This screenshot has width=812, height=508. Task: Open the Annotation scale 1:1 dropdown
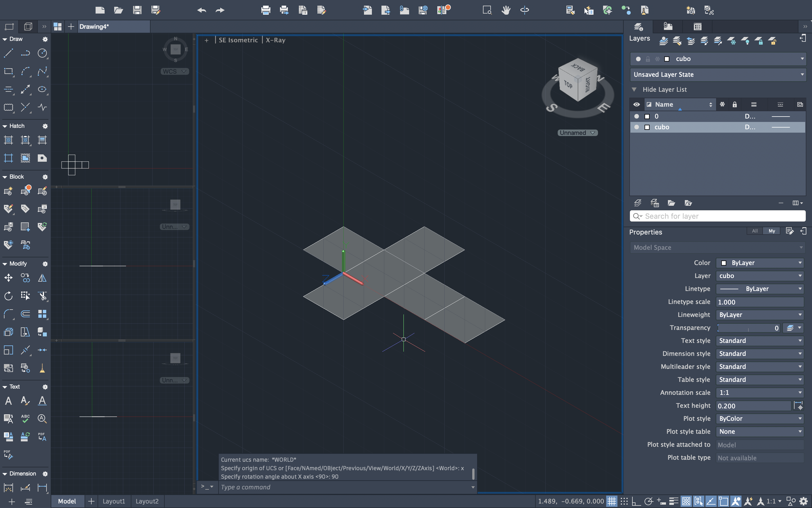[x=760, y=392]
